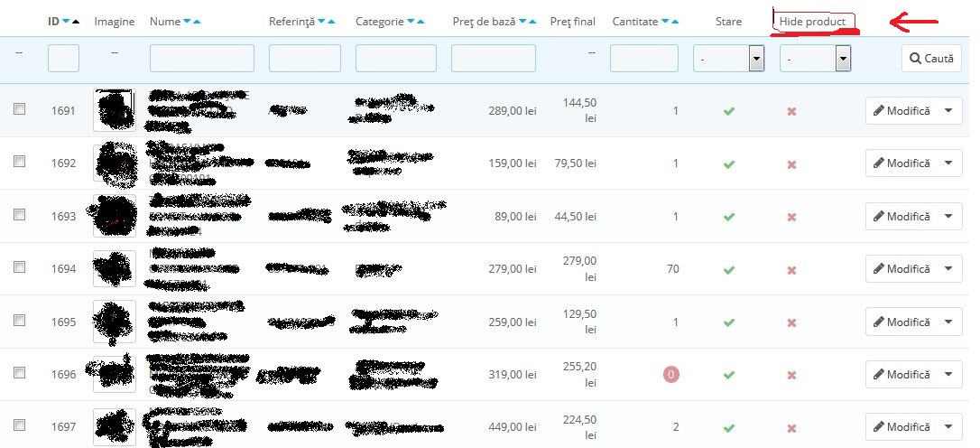
Task: Check the row checkbox for 1694
Action: [x=19, y=267]
